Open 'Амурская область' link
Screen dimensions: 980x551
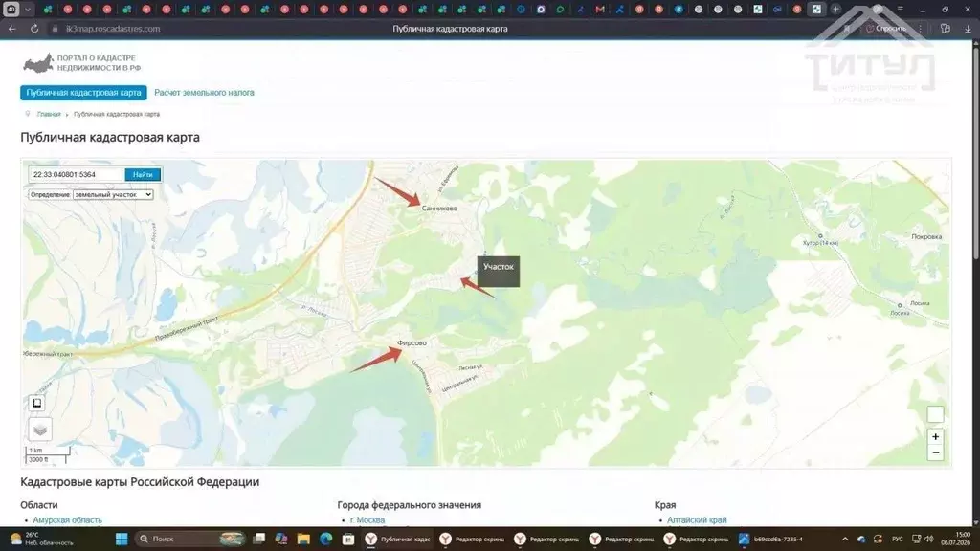pos(68,519)
